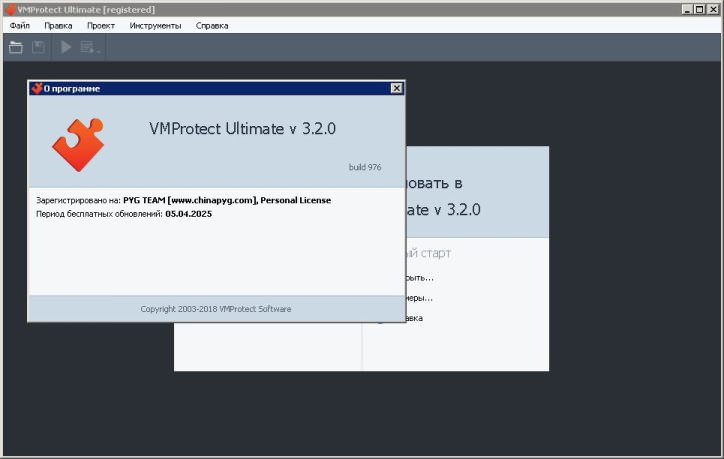The image size is (724, 459).
Task: Click the VMProtect icon in main title bar
Action: click(x=10, y=9)
